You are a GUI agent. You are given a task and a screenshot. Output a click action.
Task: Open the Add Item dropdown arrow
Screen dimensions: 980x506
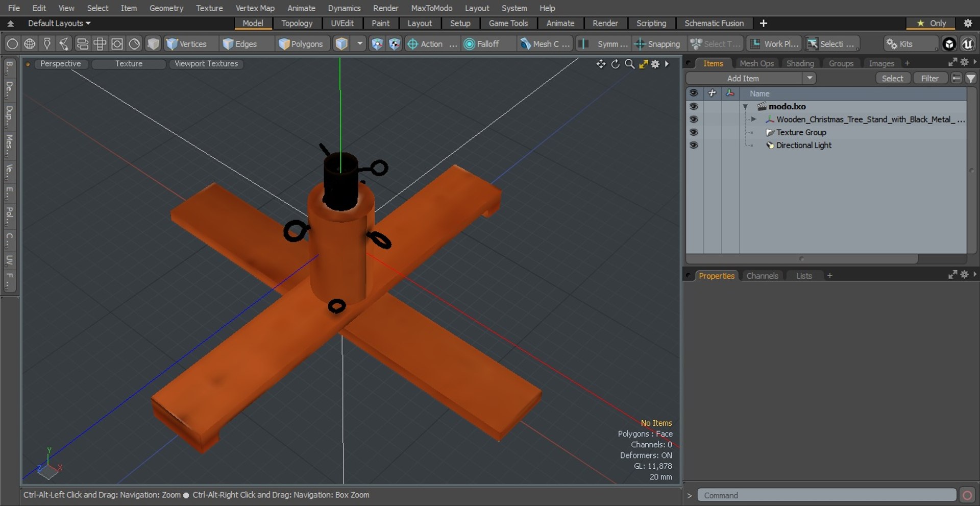point(810,78)
